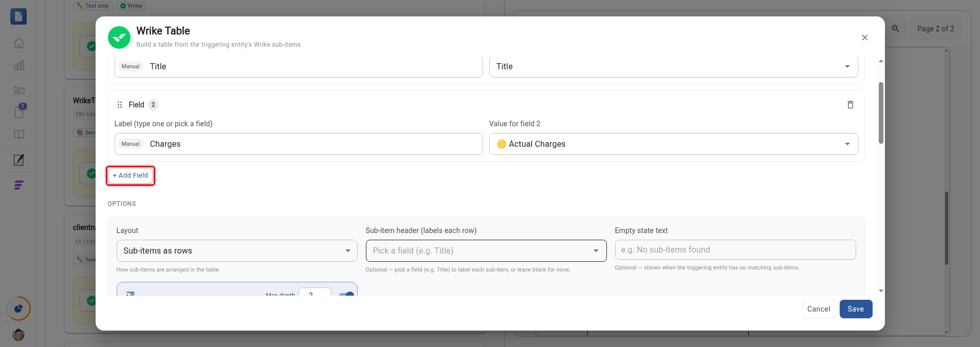Cancel the Wrike Table dialog
980x347 pixels.
coord(819,309)
